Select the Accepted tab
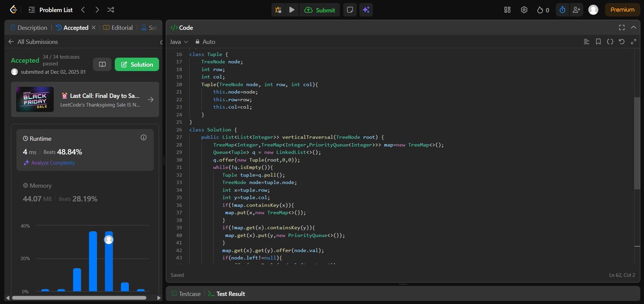This screenshot has width=644, height=304. click(72, 27)
